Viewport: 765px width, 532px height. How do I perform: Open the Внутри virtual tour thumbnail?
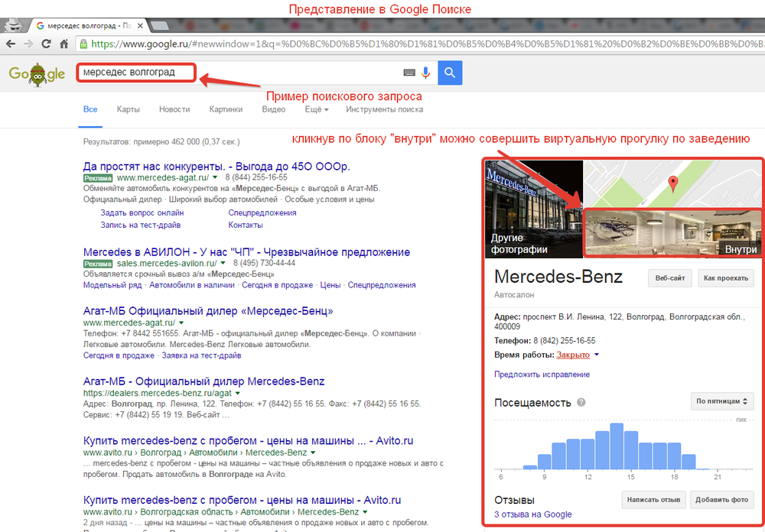pos(672,233)
